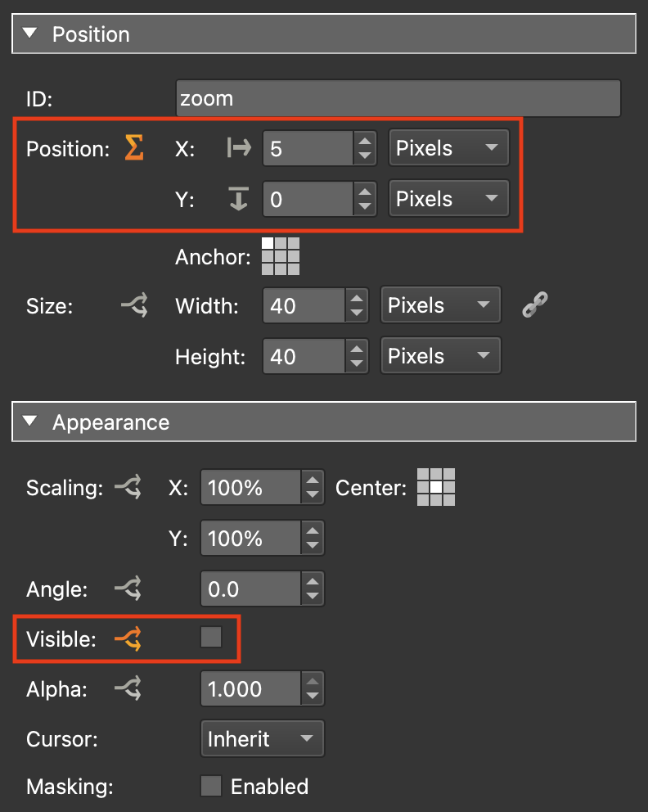Click the Y position top-alignment arrow icon
This screenshot has width=648, height=812.
(239, 199)
